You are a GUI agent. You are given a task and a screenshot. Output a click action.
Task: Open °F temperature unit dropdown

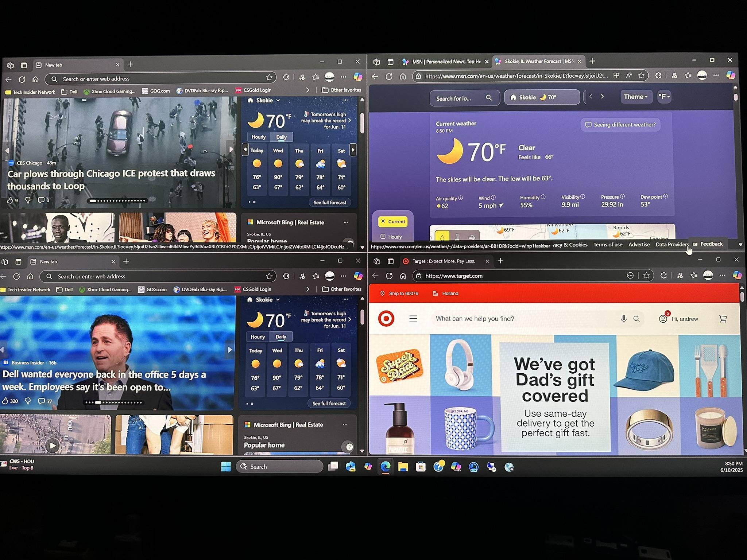(664, 97)
